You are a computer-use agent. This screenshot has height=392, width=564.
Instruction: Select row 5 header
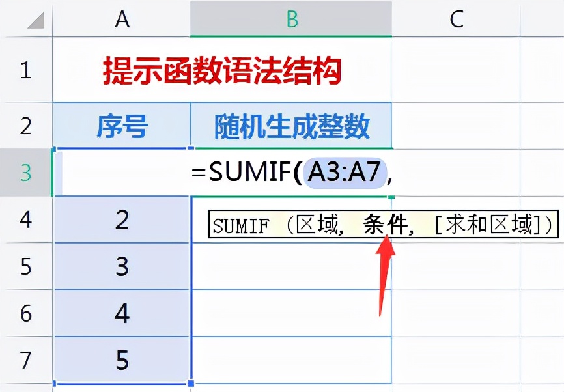[25, 266]
